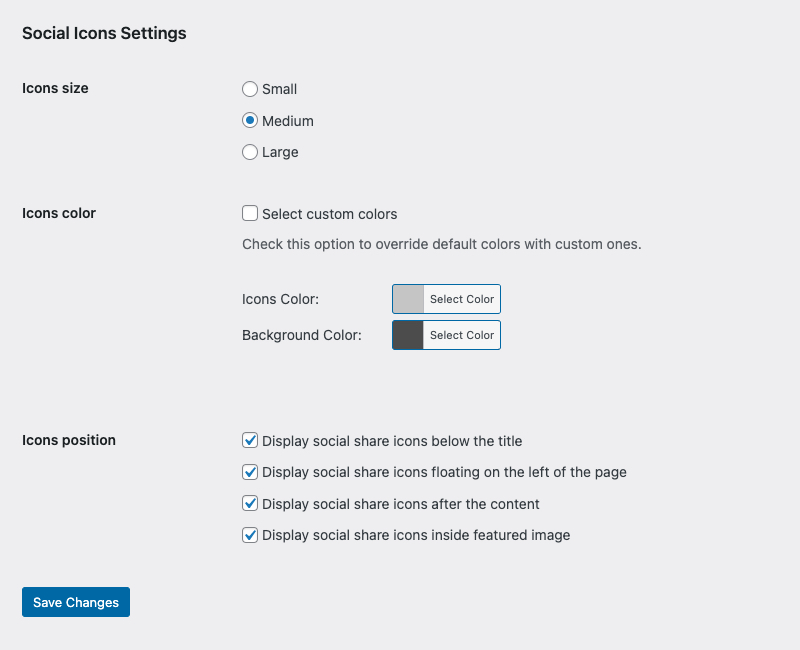
Task: Click the 'Icons Color:' field label
Action: pyautogui.click(x=280, y=299)
